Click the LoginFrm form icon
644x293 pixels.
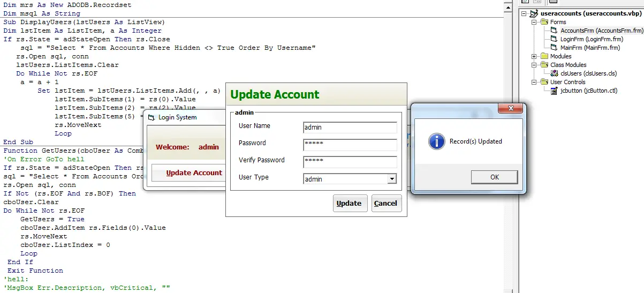554,39
